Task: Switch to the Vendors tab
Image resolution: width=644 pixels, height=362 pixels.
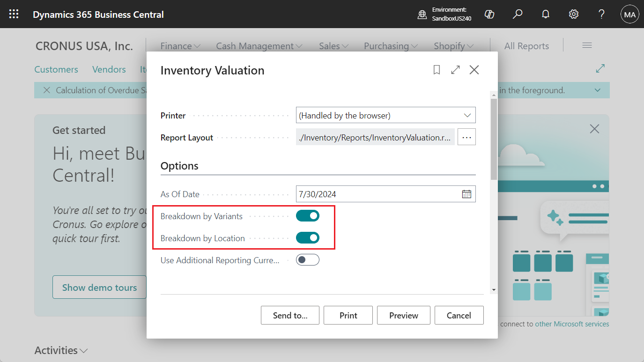Action: 109,69
